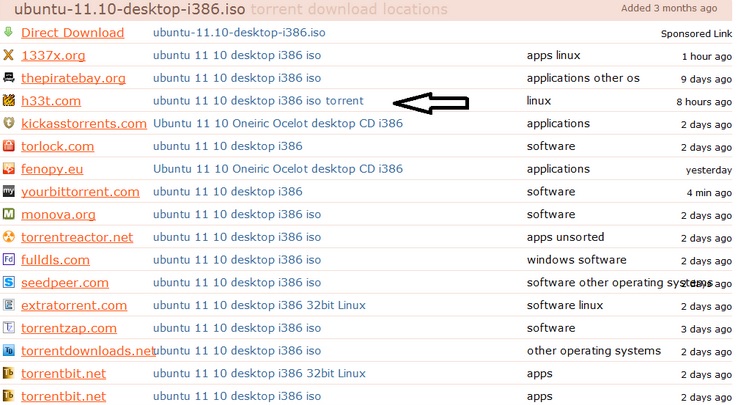Open the seedpeer.com link

click(65, 283)
